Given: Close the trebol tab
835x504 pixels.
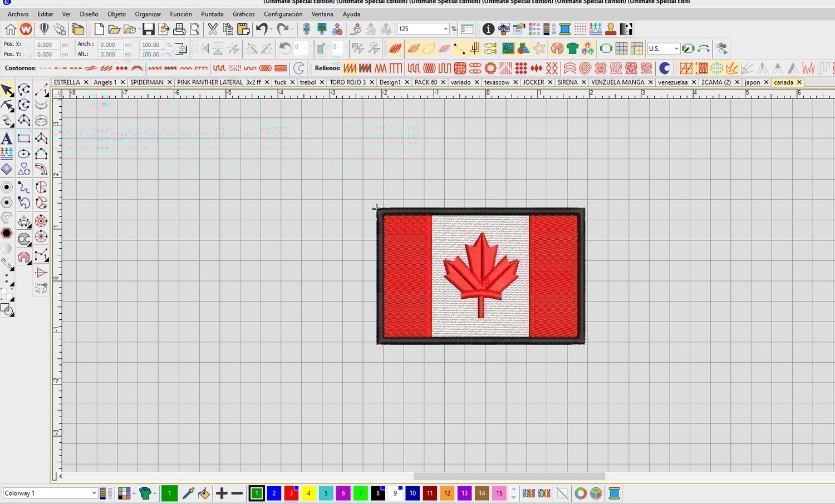Looking at the screenshot, I should [x=322, y=82].
